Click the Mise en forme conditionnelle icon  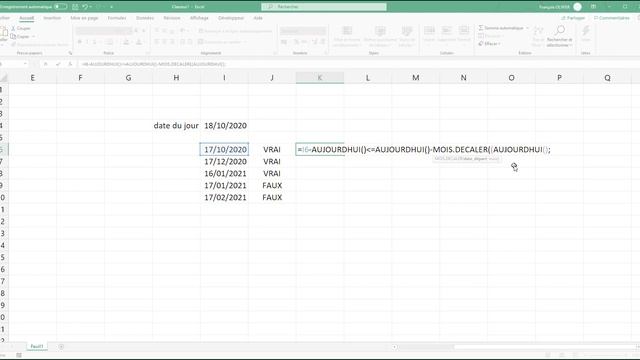click(347, 31)
